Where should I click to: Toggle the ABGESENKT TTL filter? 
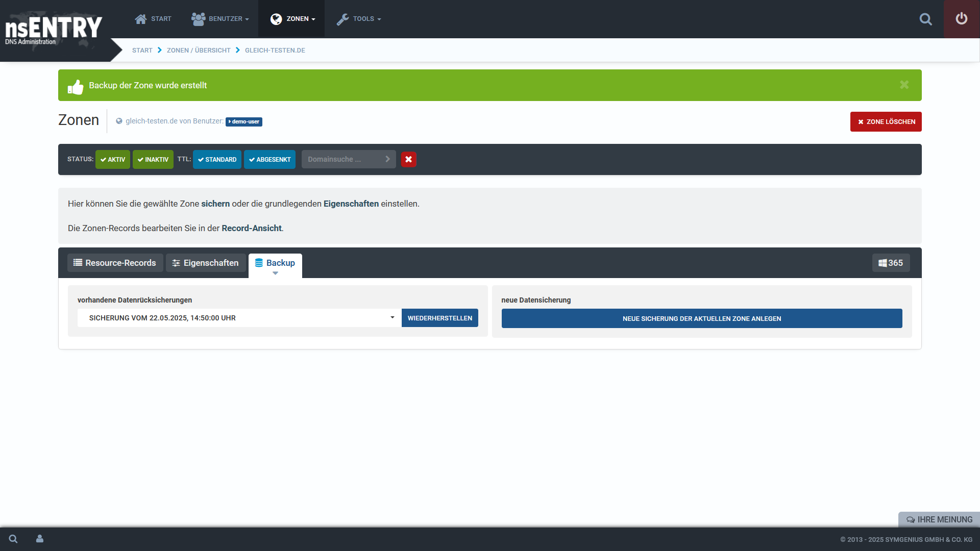[x=269, y=159]
